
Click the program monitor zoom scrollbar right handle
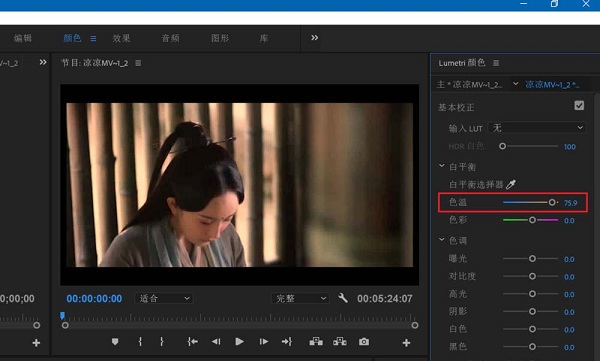click(x=415, y=325)
